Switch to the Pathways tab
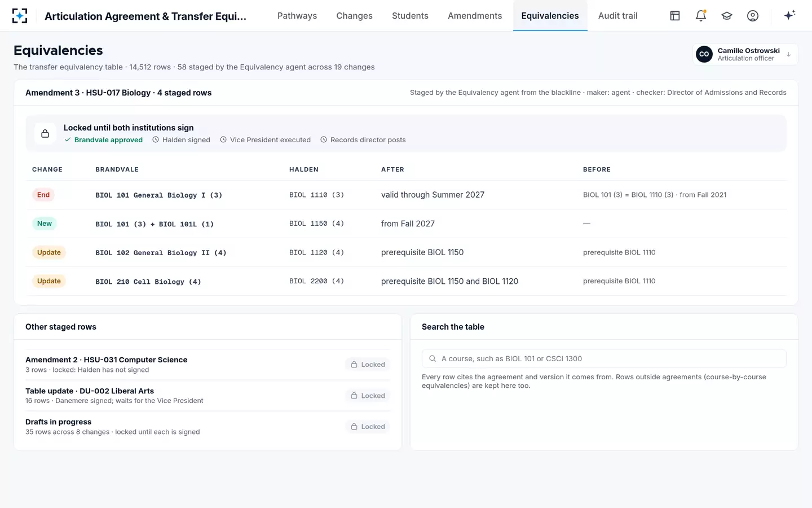Screen dimensions: 812x508 pos(297,16)
